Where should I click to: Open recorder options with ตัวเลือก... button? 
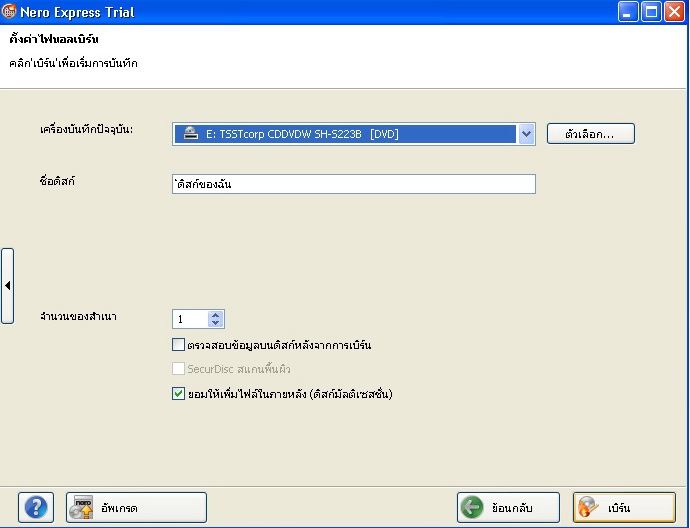[x=591, y=133]
